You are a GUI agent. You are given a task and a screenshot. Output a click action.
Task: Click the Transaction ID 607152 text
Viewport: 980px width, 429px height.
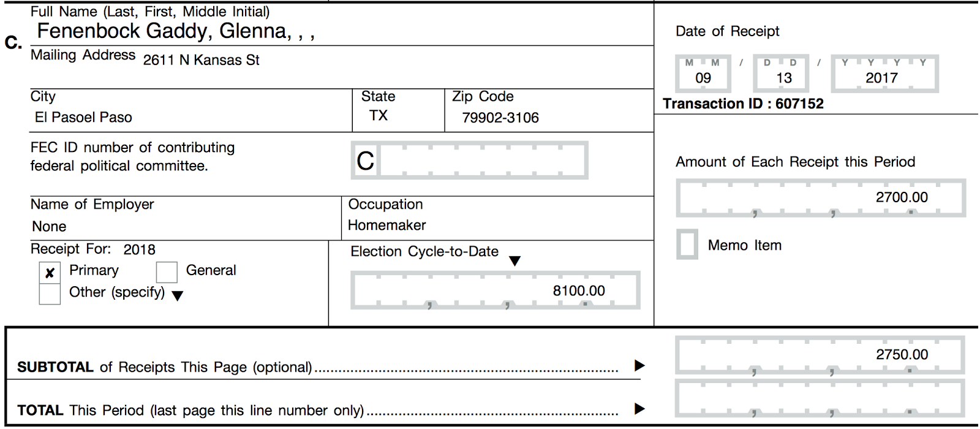pos(743,104)
